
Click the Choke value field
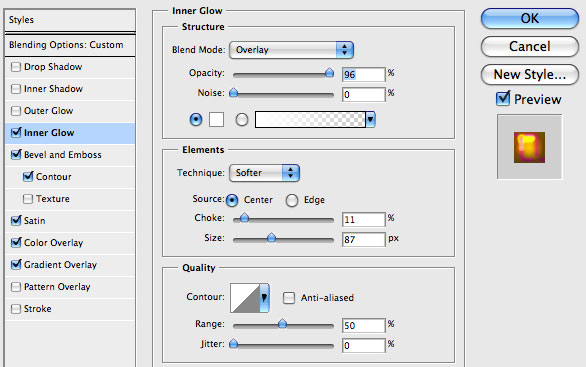coord(363,219)
